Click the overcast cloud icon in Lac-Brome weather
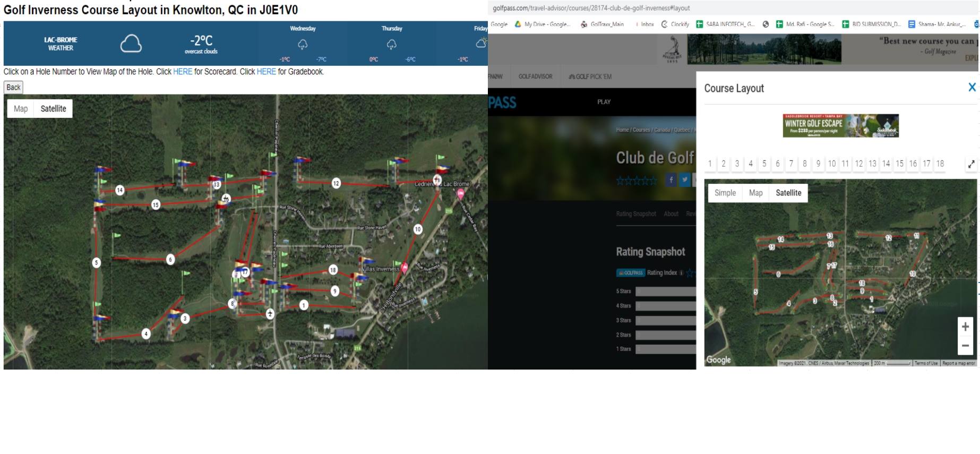The width and height of the screenshot is (980, 454). (131, 44)
